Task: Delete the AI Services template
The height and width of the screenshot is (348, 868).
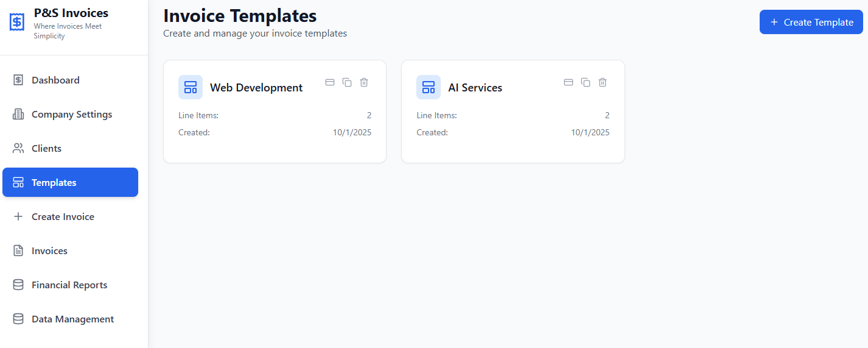Action: (603, 82)
